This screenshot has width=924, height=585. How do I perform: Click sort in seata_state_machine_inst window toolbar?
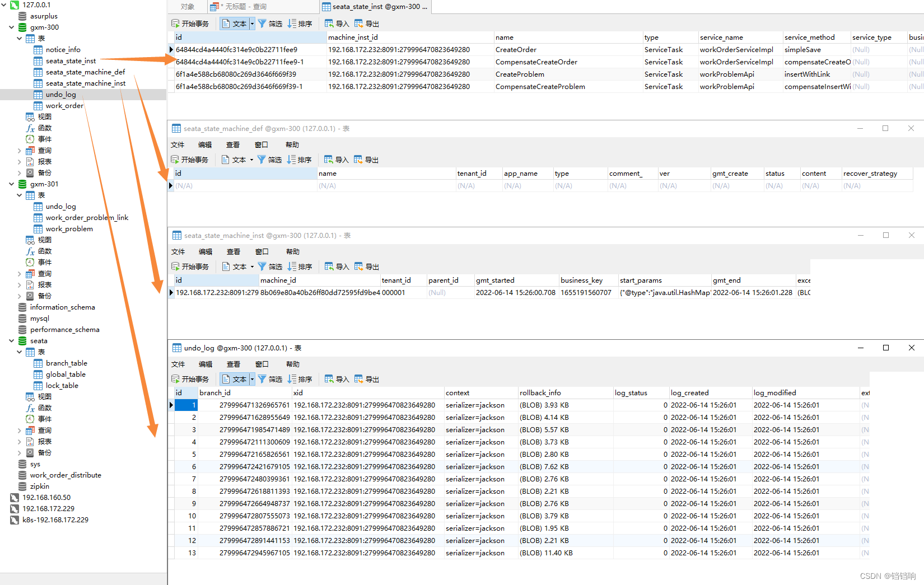coord(300,266)
